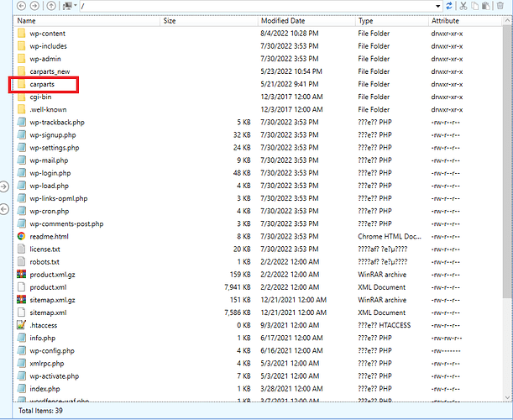
Task: Click the index.php file icon
Action: 22,389
